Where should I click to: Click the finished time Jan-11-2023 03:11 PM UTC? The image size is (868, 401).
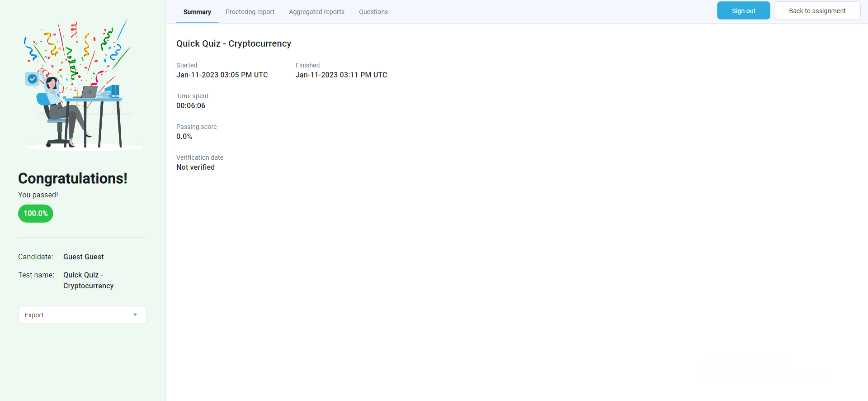341,75
